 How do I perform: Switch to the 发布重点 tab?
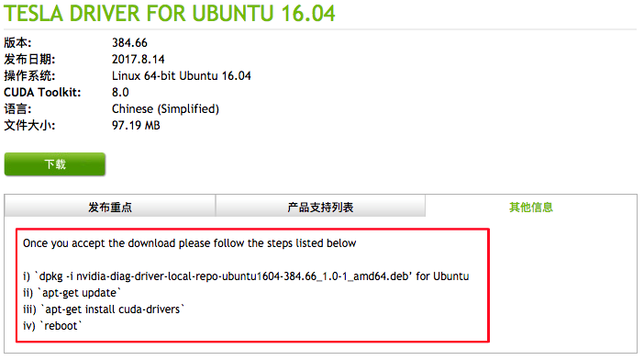pos(110,207)
